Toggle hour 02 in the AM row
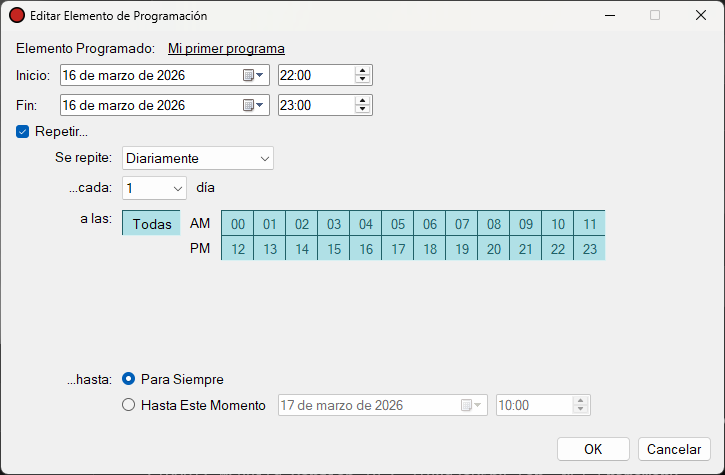 coord(301,224)
